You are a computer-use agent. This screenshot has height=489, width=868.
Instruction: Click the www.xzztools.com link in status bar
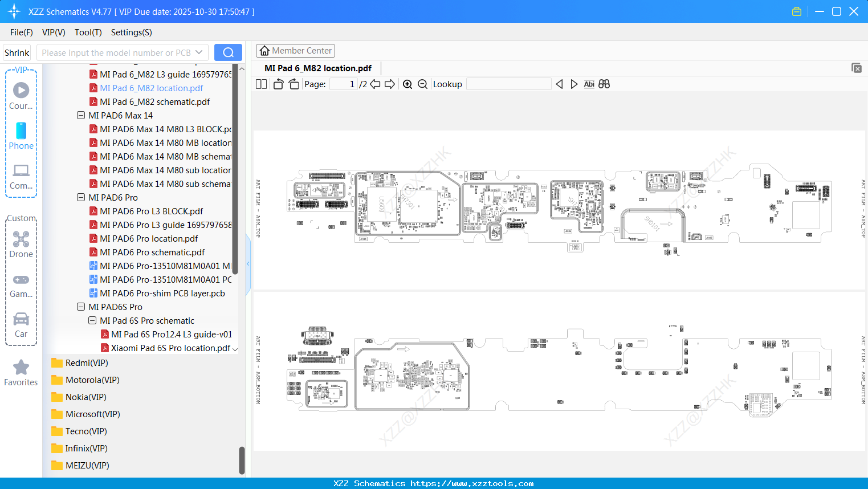tap(472, 483)
